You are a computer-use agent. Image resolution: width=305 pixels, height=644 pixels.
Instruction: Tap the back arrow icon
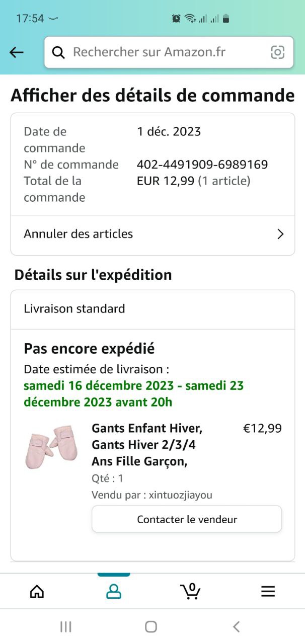[x=17, y=52]
